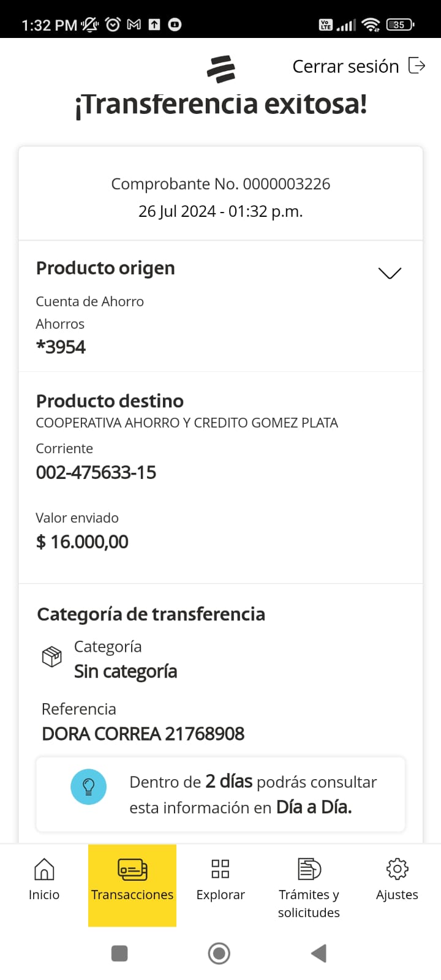The height and width of the screenshot is (980, 441).
Task: Tap the category box icon
Action: click(52, 657)
